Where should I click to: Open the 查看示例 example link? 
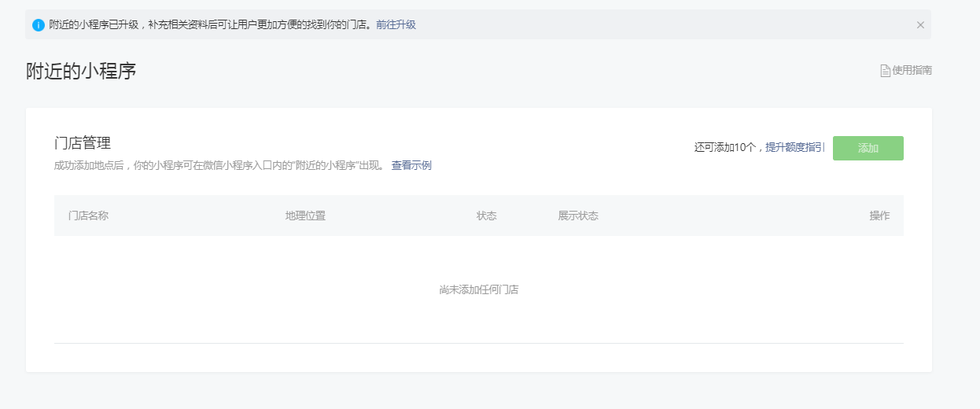pyautogui.click(x=411, y=165)
